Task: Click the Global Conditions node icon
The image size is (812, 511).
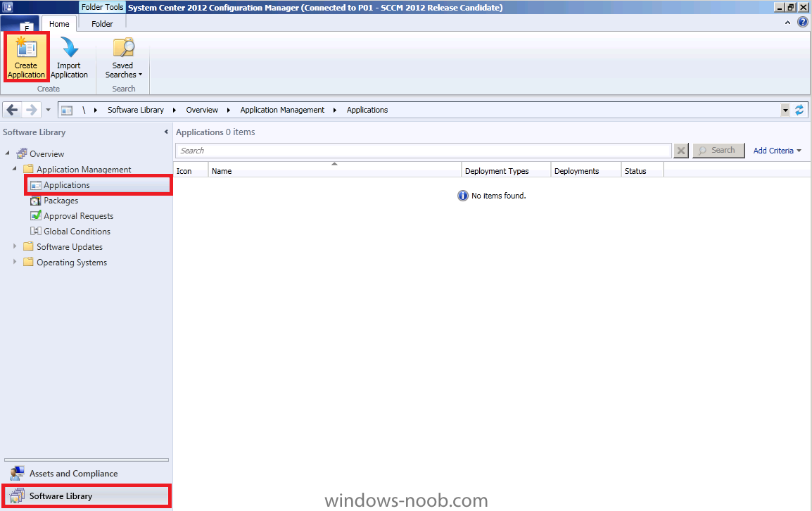Action: [x=35, y=231]
